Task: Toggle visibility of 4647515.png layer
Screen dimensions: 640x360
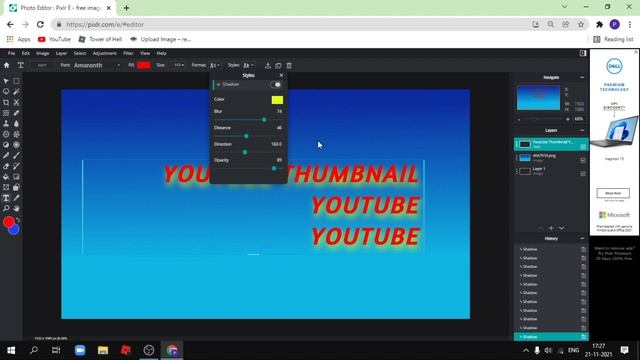Action: (x=583, y=160)
